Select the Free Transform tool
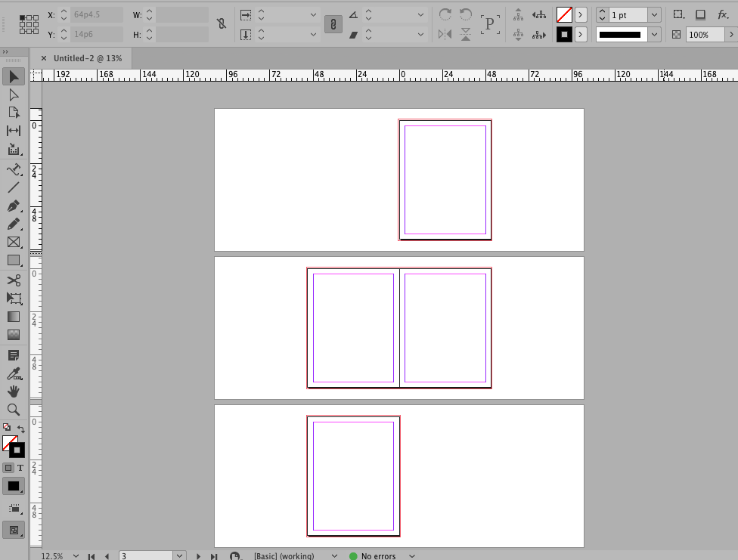Image resolution: width=738 pixels, height=560 pixels. 14,299
